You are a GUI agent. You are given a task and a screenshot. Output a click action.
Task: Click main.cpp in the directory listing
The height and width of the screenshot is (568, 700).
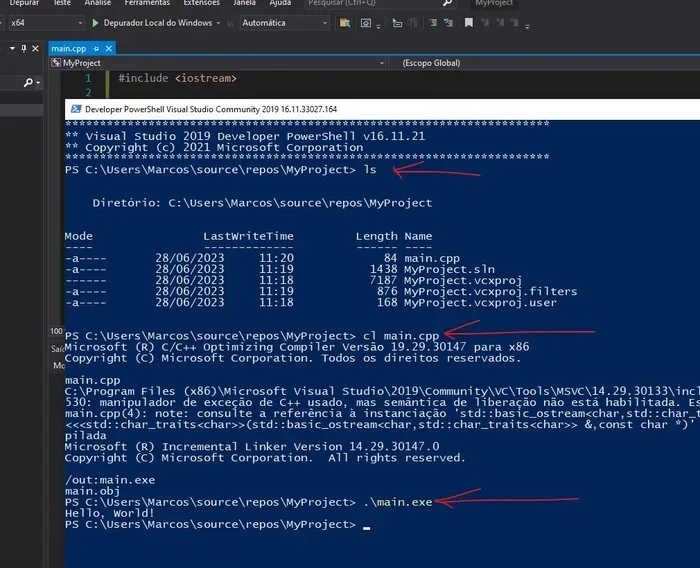[432, 258]
